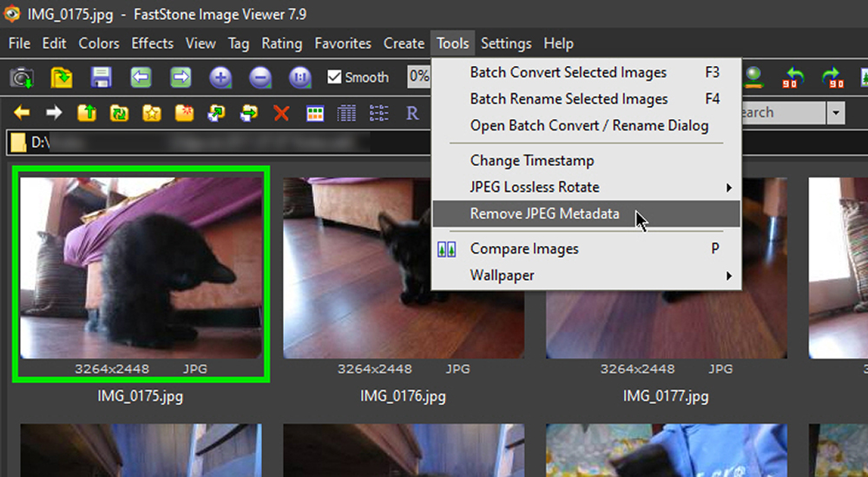Switch to thumbnails view icon
868x477 pixels.
(x=315, y=113)
